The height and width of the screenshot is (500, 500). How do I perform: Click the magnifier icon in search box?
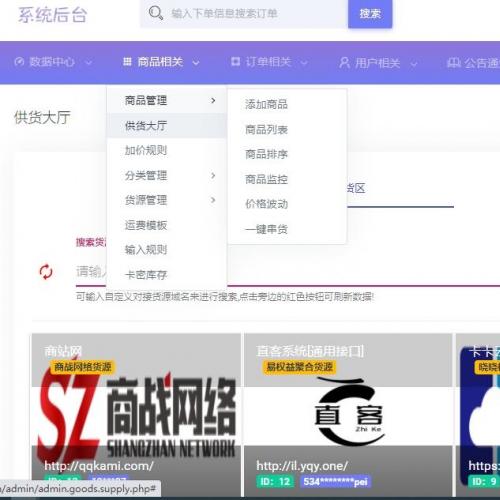[x=156, y=13]
